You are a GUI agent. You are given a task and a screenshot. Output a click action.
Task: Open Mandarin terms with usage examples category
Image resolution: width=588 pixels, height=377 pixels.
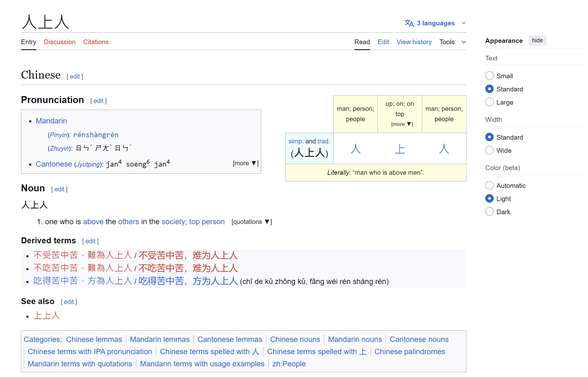202,364
